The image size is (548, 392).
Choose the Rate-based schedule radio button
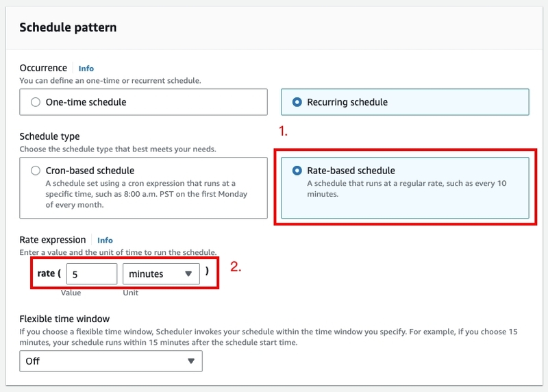click(297, 171)
